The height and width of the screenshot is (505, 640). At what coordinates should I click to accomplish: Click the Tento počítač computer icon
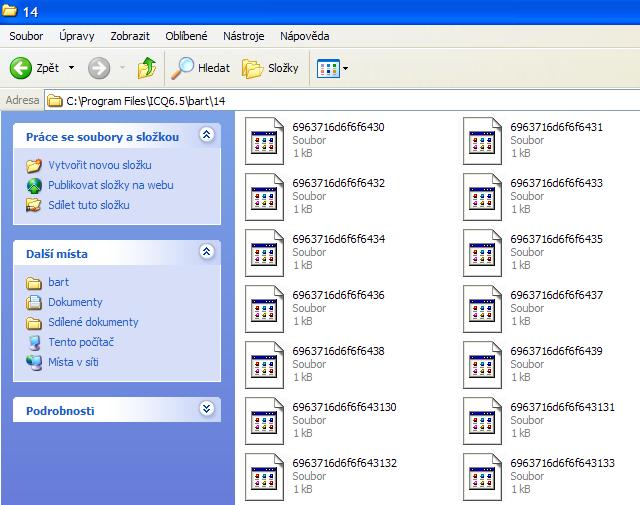(x=35, y=342)
